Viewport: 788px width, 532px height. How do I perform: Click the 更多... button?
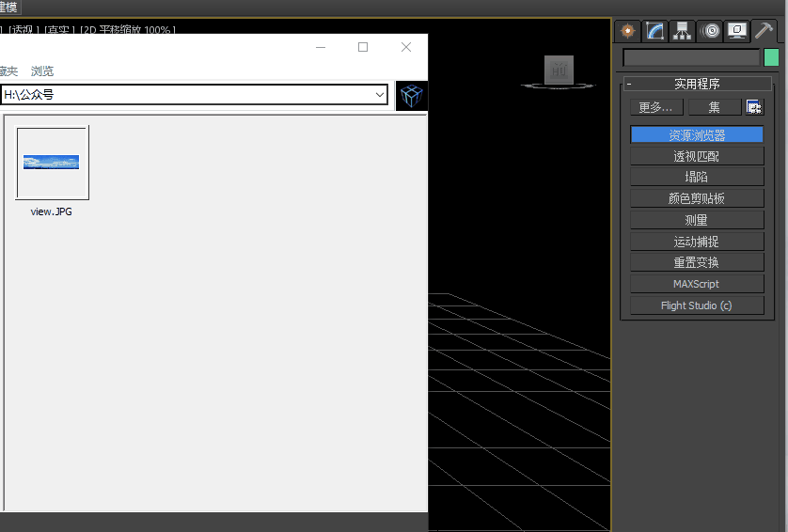pos(656,107)
